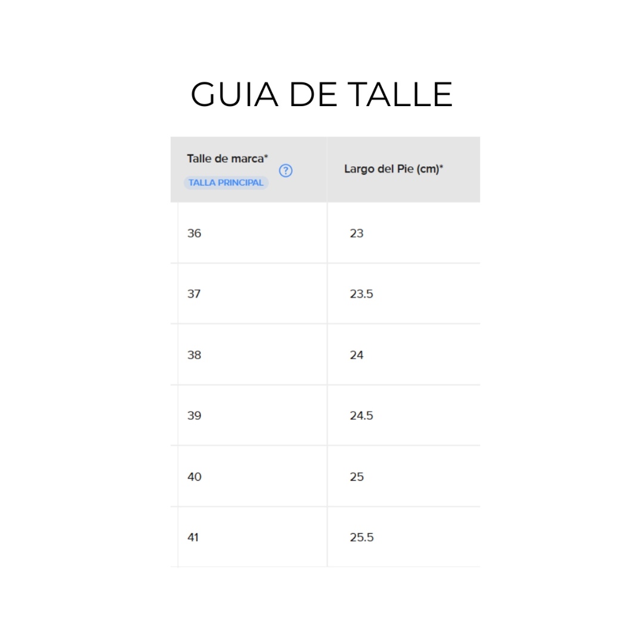Screen dimensions: 644x644
Task: Click the blue question mark help icon
Action: click(286, 171)
